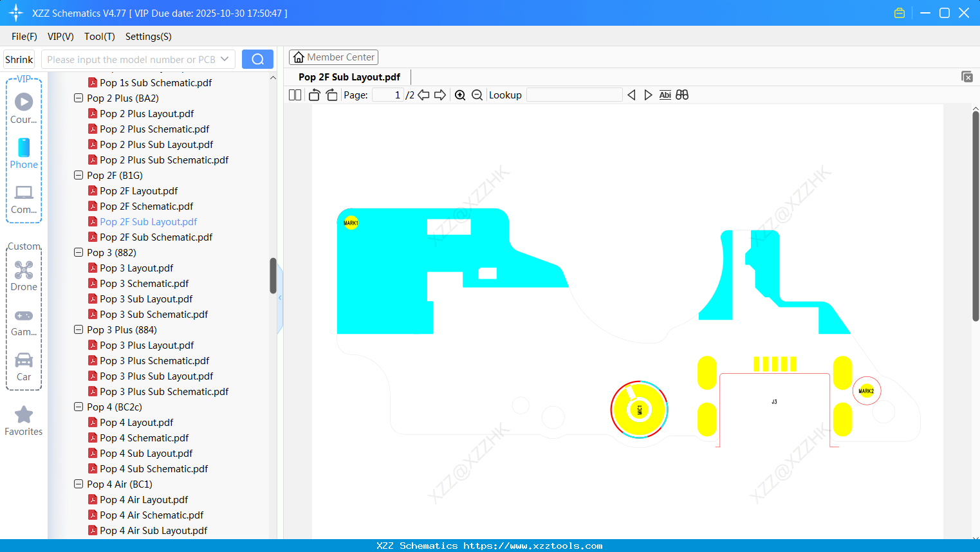Select the Drone category icon

[x=23, y=270]
